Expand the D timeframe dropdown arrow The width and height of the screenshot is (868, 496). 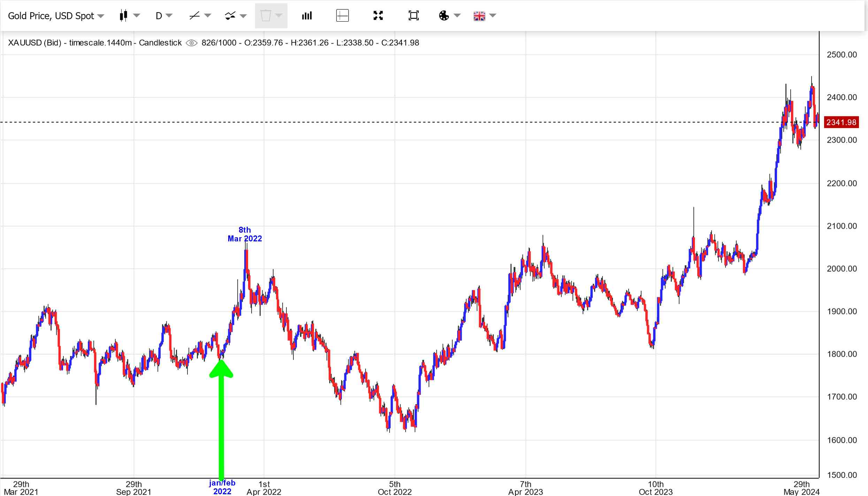(169, 16)
